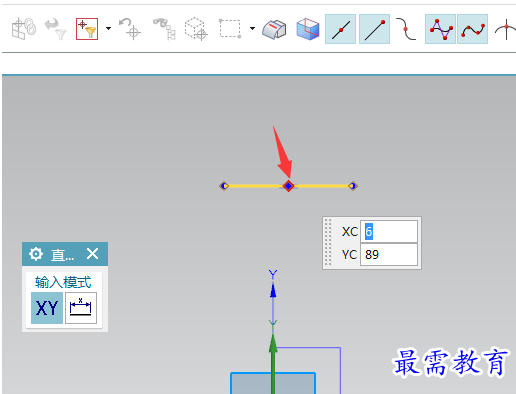This screenshot has width=516, height=394.
Task: Click the line's midpoint diamond handle
Action: (x=288, y=186)
